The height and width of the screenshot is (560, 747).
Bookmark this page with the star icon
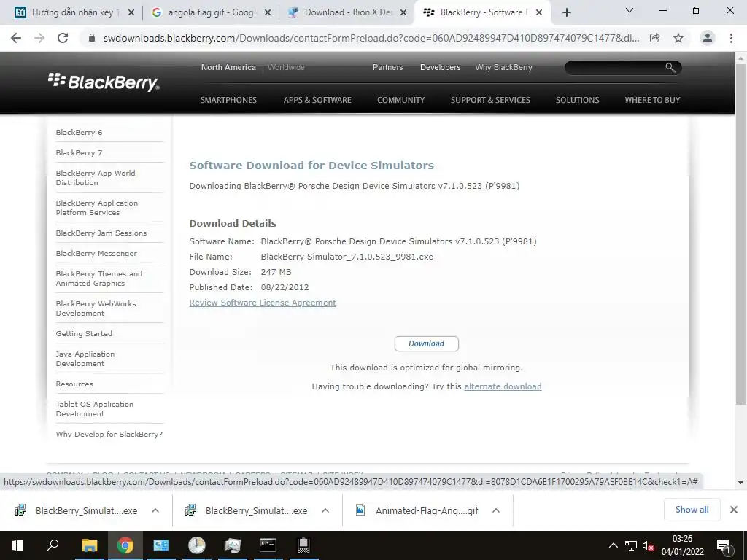678,38
